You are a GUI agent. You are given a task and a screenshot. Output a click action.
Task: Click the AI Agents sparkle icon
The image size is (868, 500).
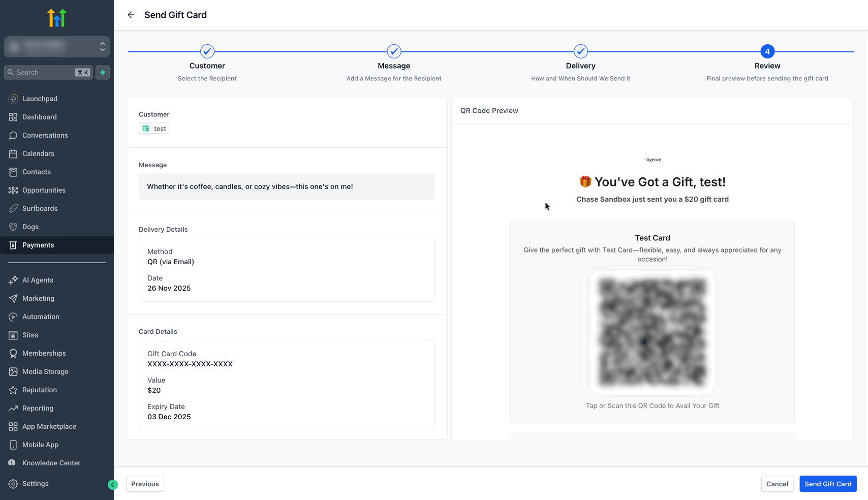click(x=13, y=280)
